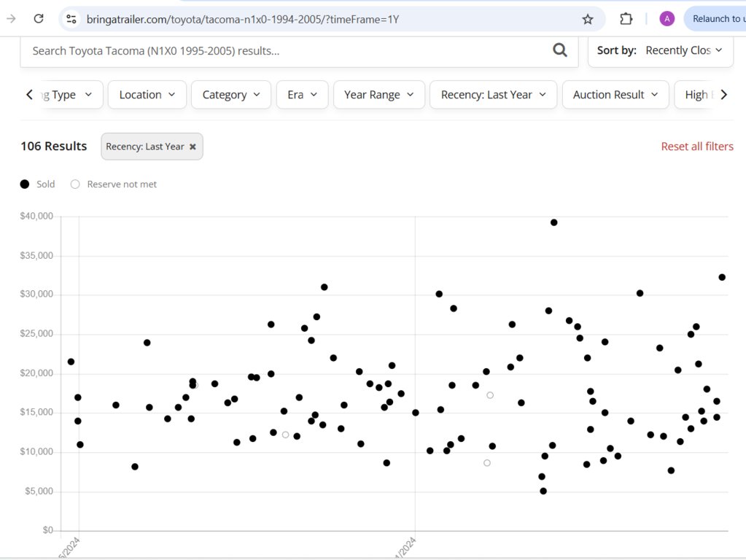746x560 pixels.
Task: Bookmark this page with star icon
Action: [x=588, y=19]
